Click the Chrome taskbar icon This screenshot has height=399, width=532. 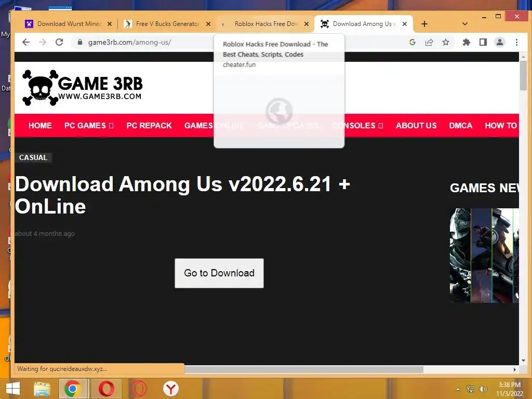[72, 389]
